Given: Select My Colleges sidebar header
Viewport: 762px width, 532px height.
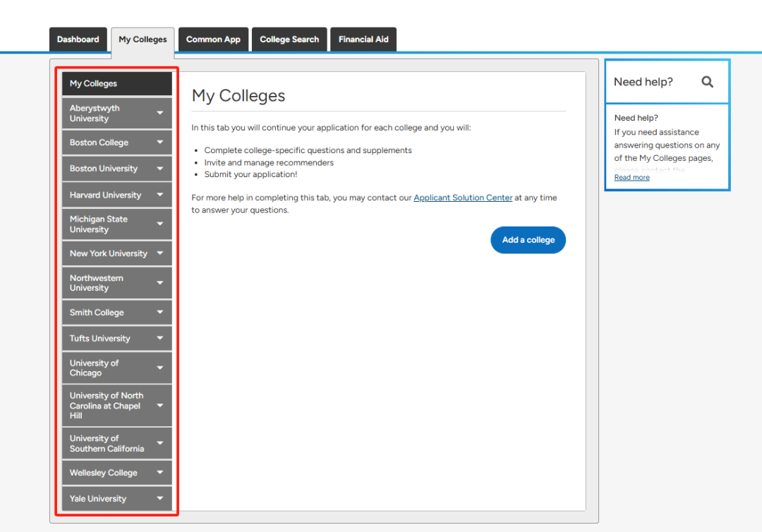Looking at the screenshot, I should (x=116, y=83).
